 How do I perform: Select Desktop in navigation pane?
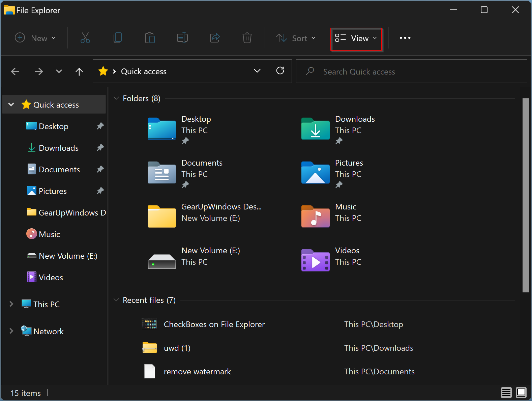pos(54,126)
